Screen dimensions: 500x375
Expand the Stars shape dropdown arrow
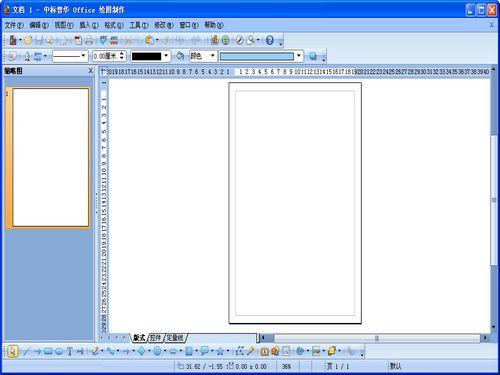[228, 351]
